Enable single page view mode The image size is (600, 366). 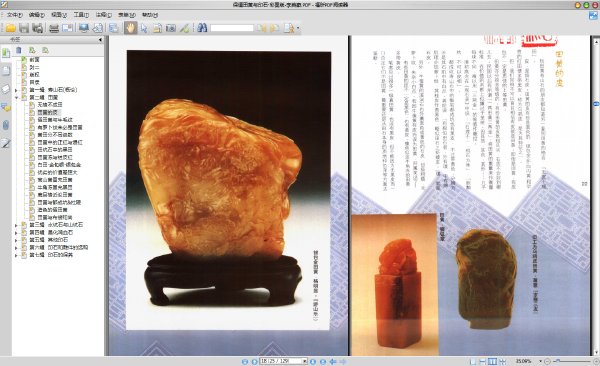click(x=473, y=361)
